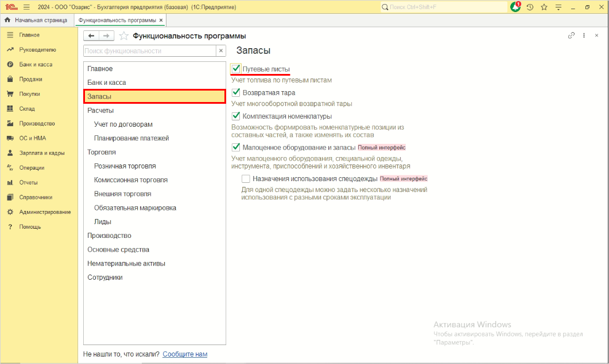
Task: Select Учет по договорам item
Action: click(154, 124)
